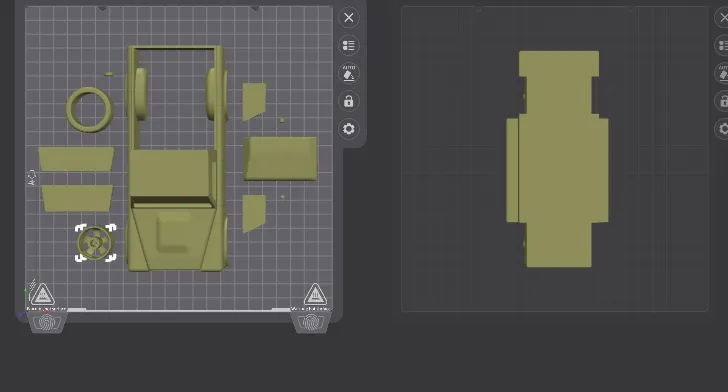Select the upper trapezoid panel on the left
Screen dimensions: 728x392
click(76, 159)
